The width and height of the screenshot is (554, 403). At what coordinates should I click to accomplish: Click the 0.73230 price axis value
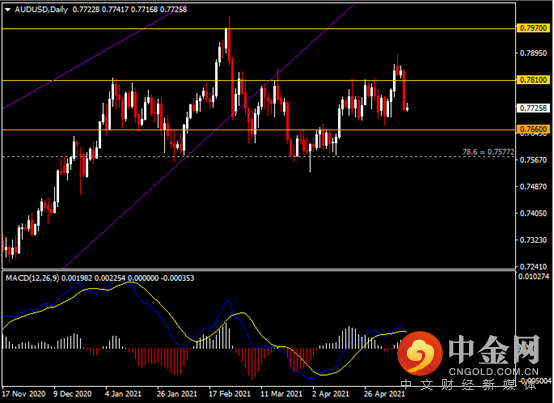coord(534,240)
